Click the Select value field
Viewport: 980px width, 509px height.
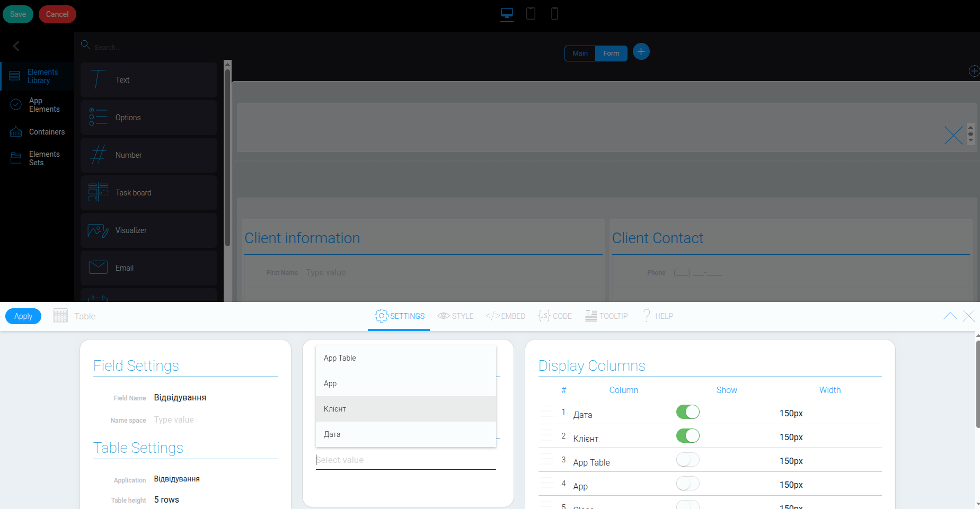click(406, 460)
